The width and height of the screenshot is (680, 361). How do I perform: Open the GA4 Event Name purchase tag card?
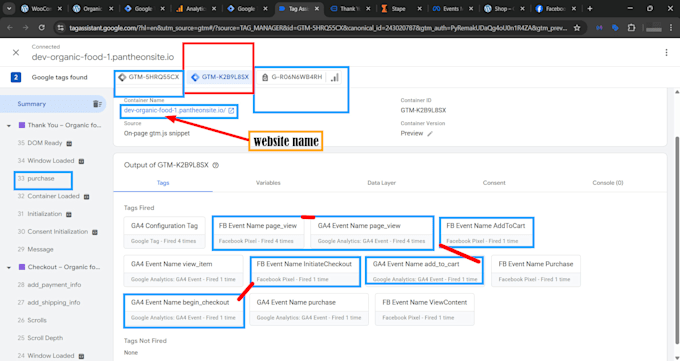[309, 310]
